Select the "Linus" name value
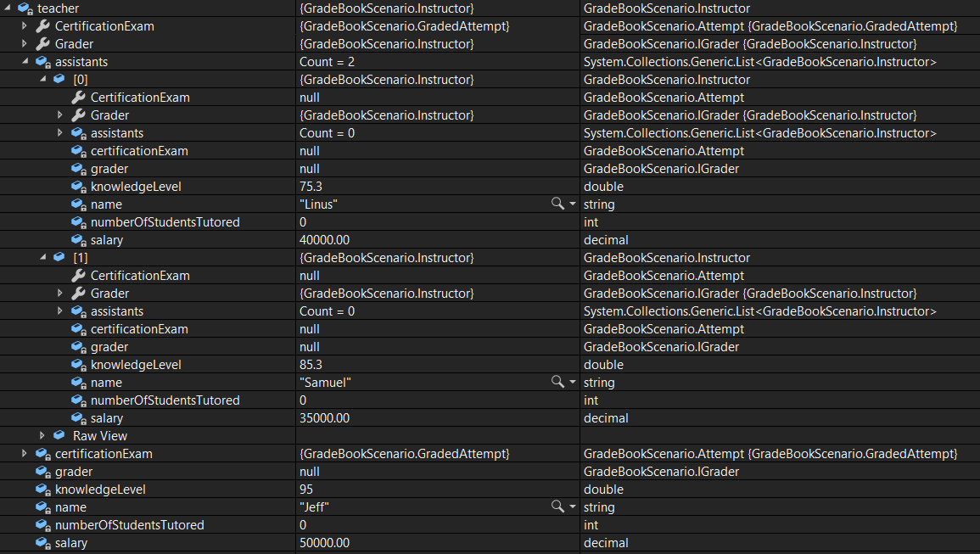Viewport: 980px width, 554px height. [x=318, y=204]
